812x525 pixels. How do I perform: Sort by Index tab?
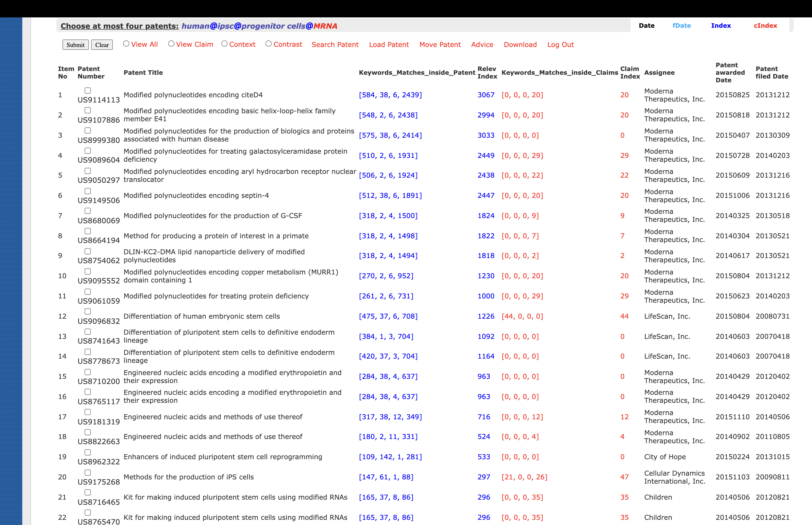point(721,26)
